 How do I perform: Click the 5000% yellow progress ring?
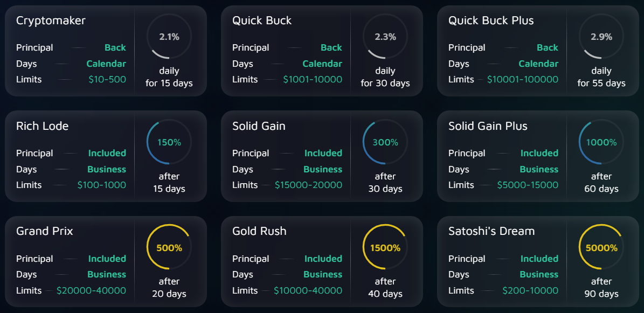click(601, 247)
